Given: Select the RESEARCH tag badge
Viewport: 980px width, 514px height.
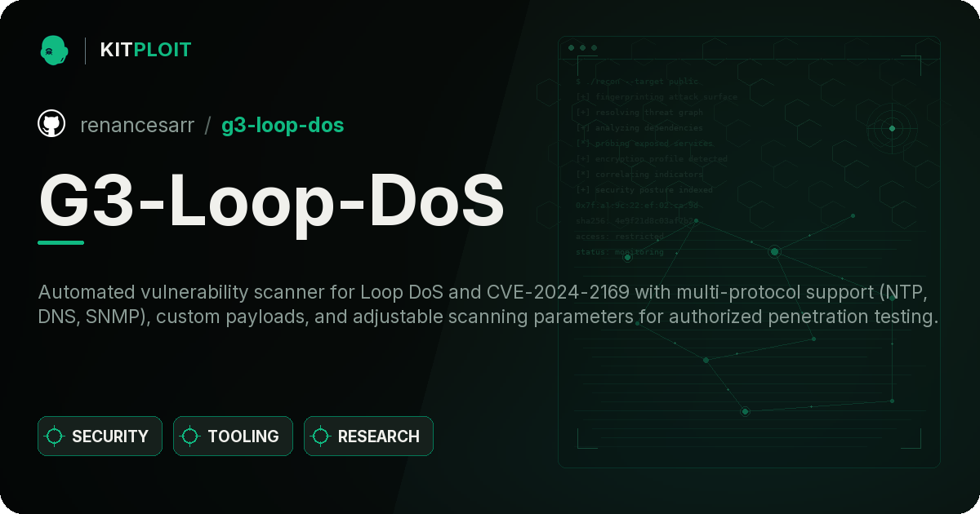Looking at the screenshot, I should point(368,436).
